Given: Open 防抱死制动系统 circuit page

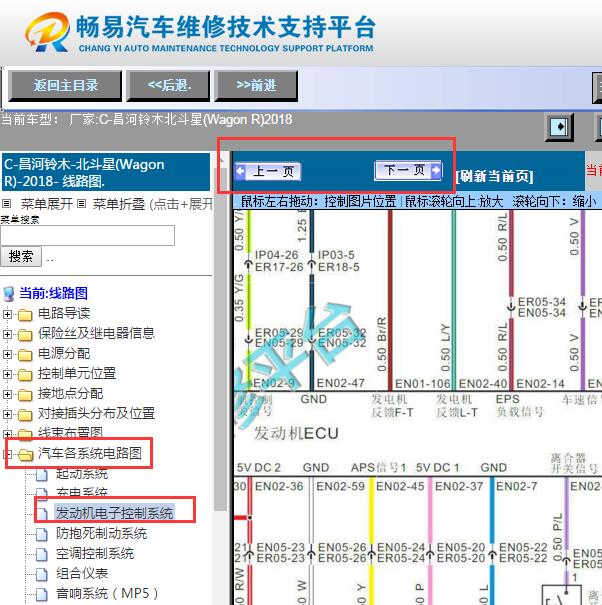Looking at the screenshot, I should [101, 534].
